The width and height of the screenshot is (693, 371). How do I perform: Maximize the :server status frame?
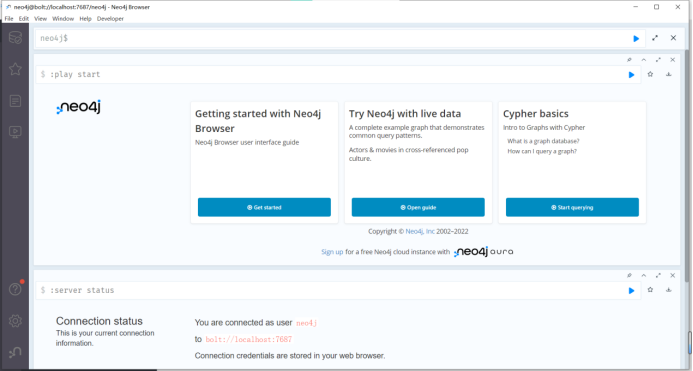(658, 275)
